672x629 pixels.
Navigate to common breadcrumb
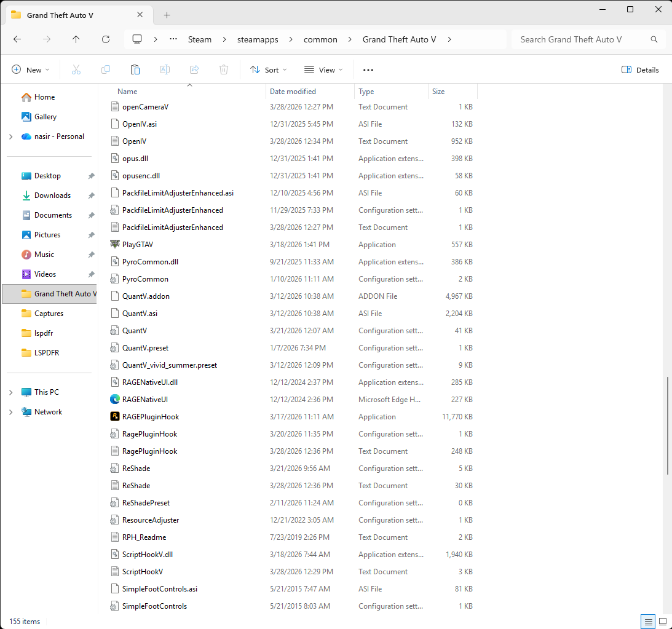click(x=320, y=39)
